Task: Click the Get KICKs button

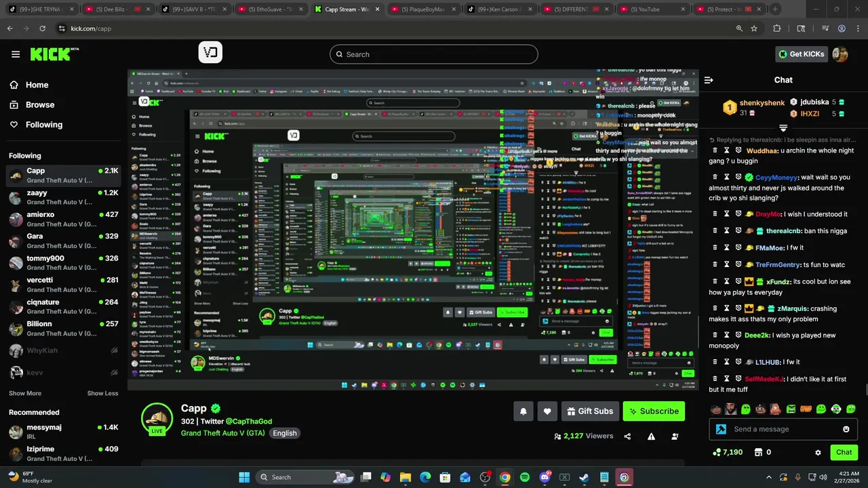Action: coord(801,54)
